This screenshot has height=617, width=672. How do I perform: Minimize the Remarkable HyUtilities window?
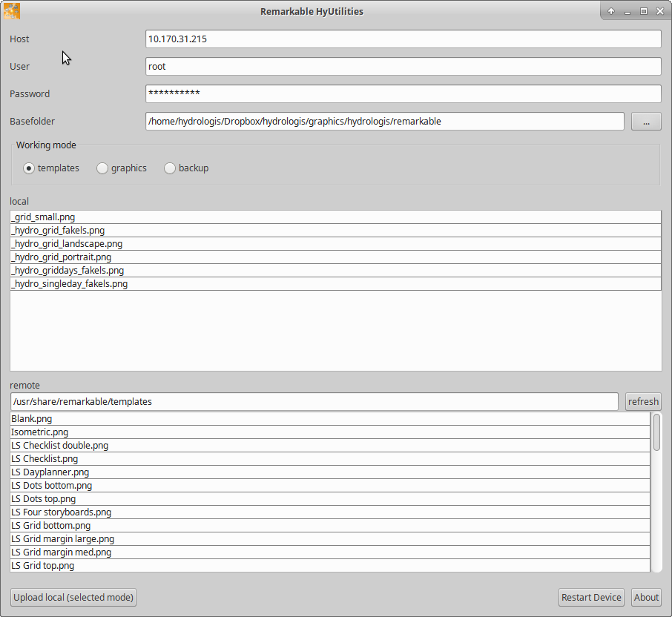pos(627,12)
